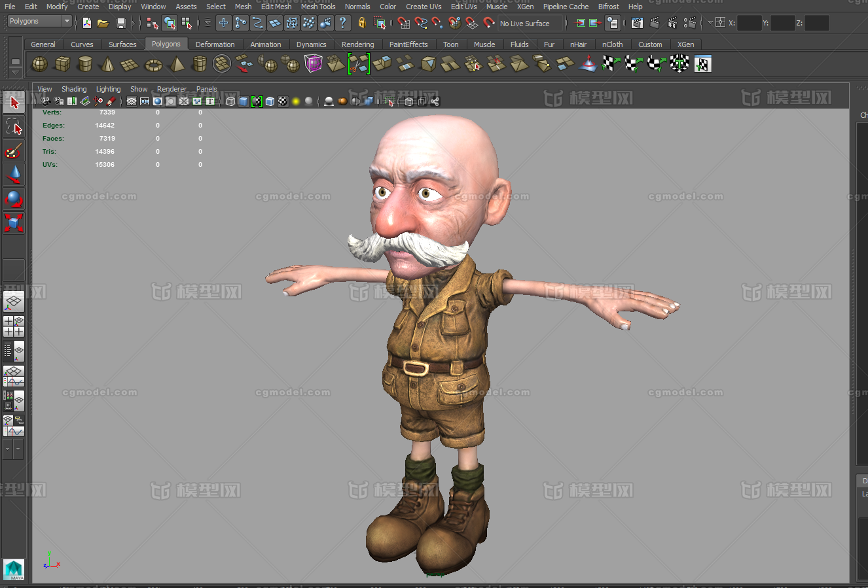Open the Bifrost menu

click(x=609, y=7)
